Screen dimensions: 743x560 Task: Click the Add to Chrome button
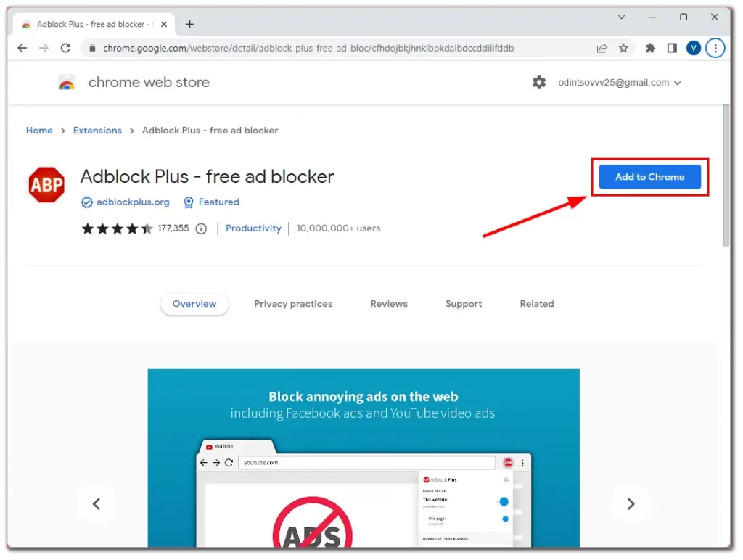649,177
